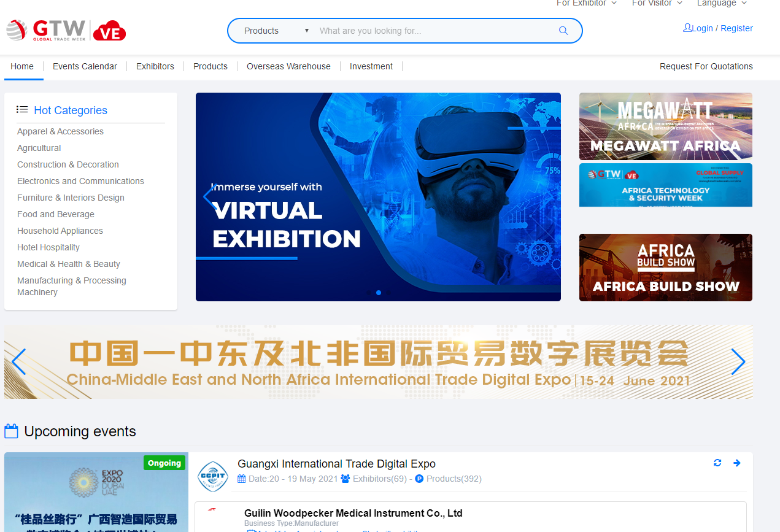This screenshot has height=532, width=780.
Task: Open the Events Calendar tab
Action: point(85,66)
